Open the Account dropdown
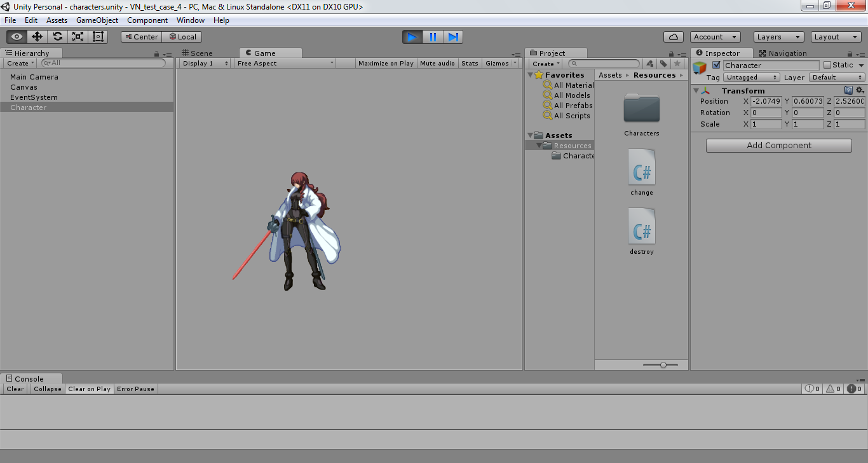The height and width of the screenshot is (463, 868). pyautogui.click(x=715, y=37)
